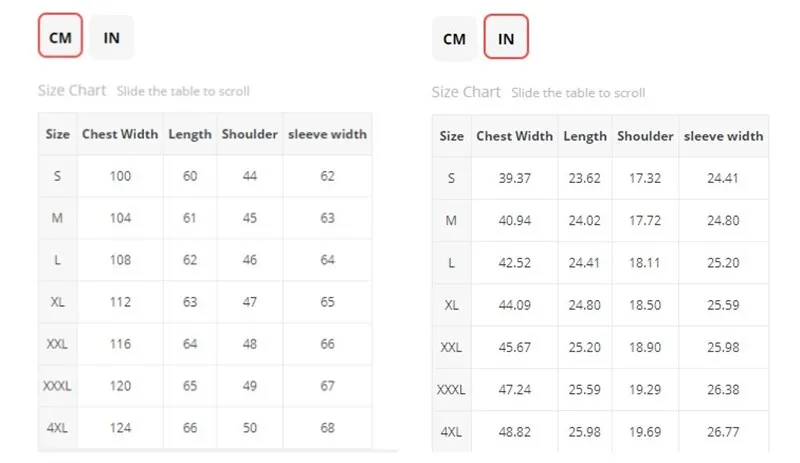800x463 pixels.
Task: Switch right size chart to CM
Action: point(454,39)
